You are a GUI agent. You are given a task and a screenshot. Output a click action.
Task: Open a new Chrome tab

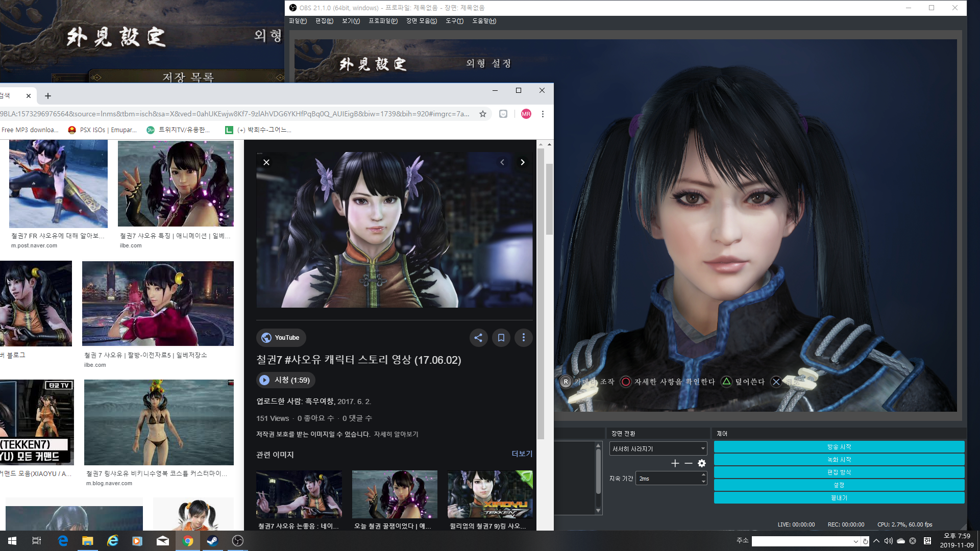[48, 96]
